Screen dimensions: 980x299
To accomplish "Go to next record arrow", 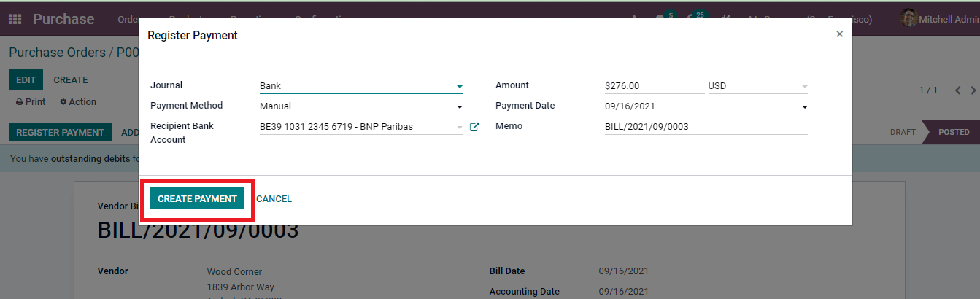I will (x=974, y=90).
